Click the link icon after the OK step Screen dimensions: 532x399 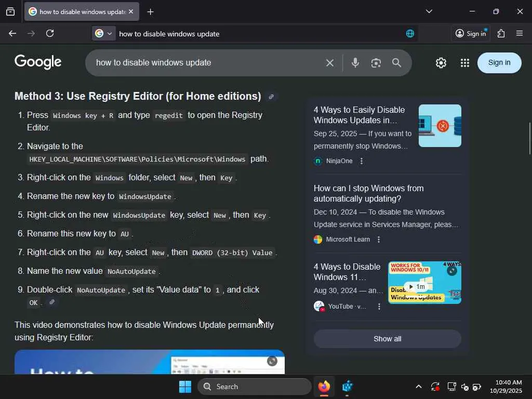[x=52, y=302]
